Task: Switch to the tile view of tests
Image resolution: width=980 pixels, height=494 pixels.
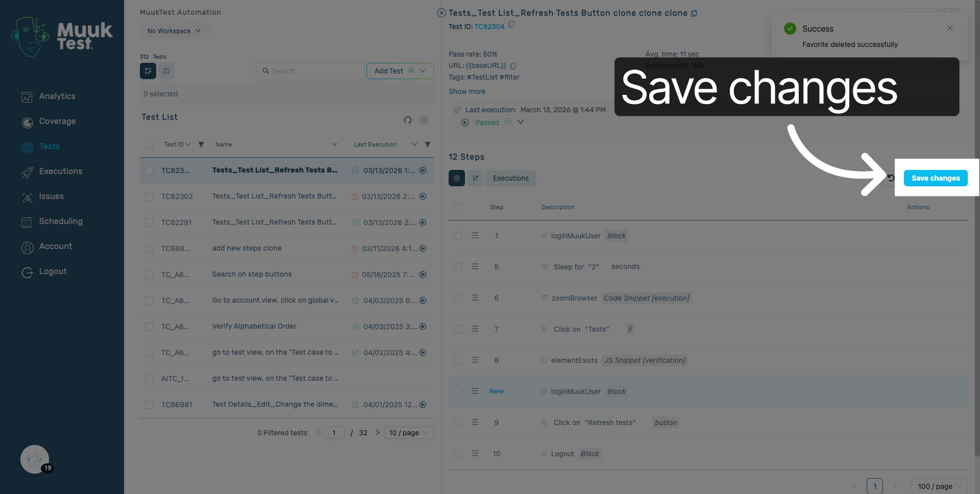Action: [x=148, y=71]
